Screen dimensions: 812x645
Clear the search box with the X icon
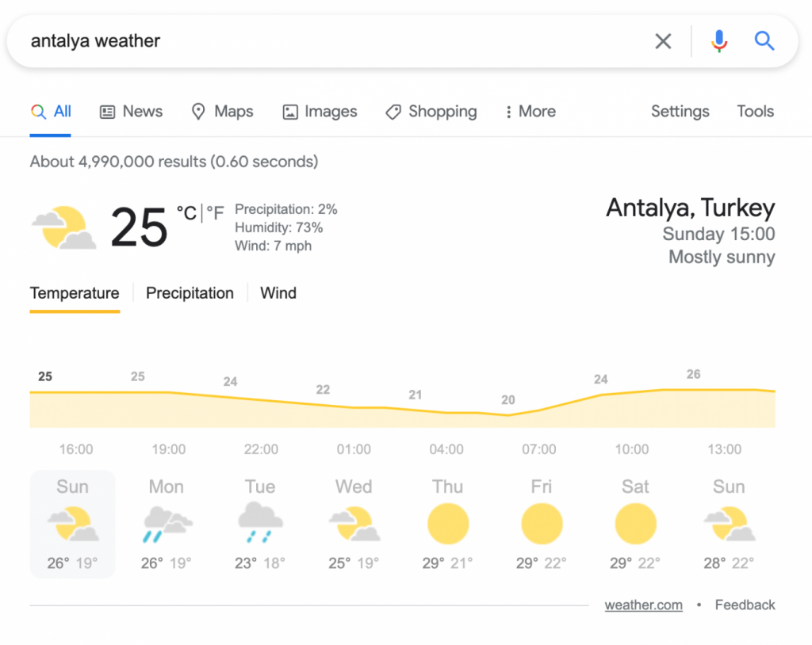663,41
